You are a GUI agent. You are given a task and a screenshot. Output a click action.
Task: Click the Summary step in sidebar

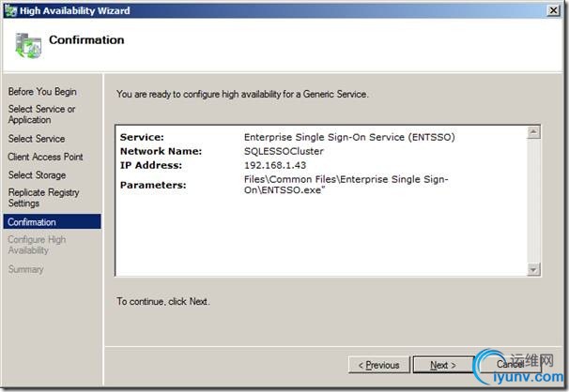pyautogui.click(x=25, y=269)
